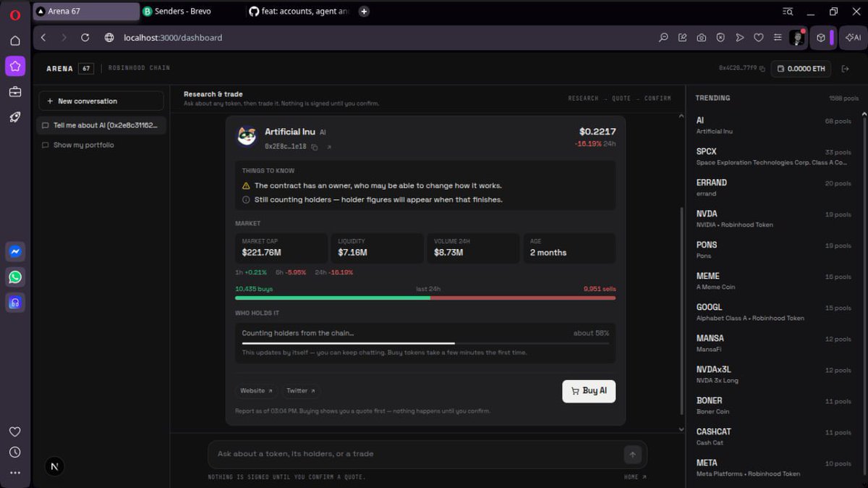Select trending token NVDAx3L
The image size is (868, 488).
774,374
